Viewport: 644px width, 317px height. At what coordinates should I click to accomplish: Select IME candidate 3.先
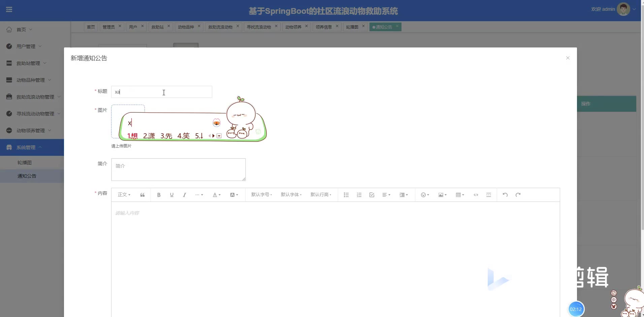pos(166,136)
